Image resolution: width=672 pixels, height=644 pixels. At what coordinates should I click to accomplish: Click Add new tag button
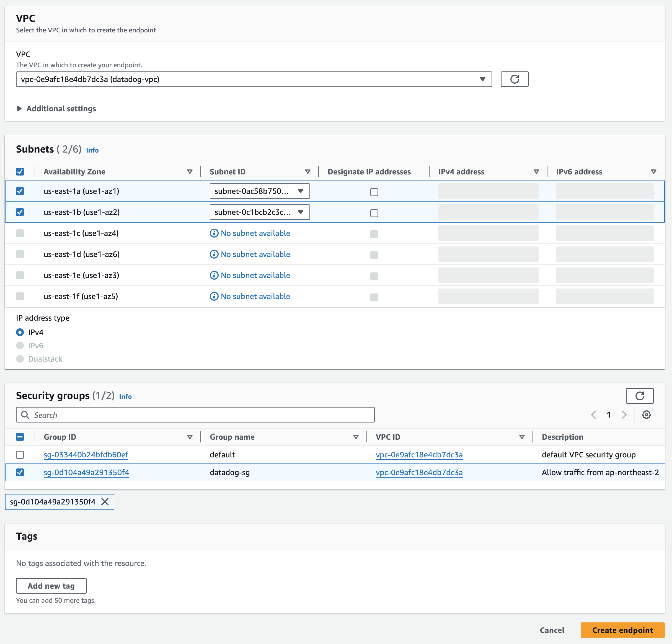click(x=51, y=586)
